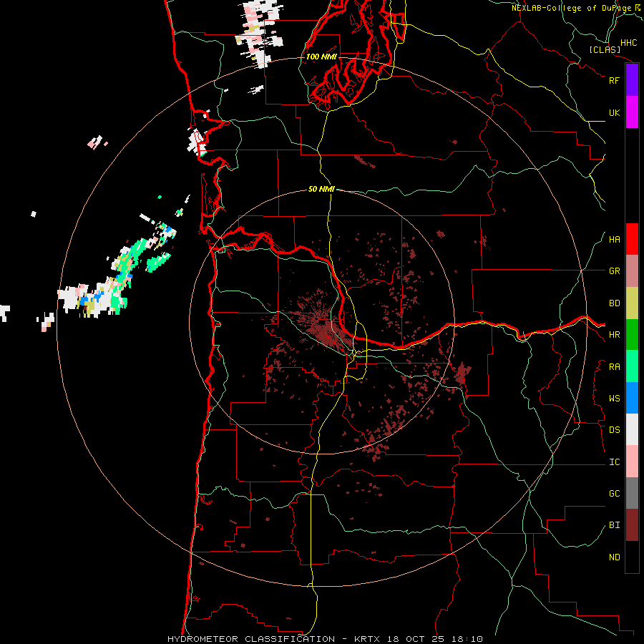Click the KRTX radar site identifier

[x=369, y=639]
